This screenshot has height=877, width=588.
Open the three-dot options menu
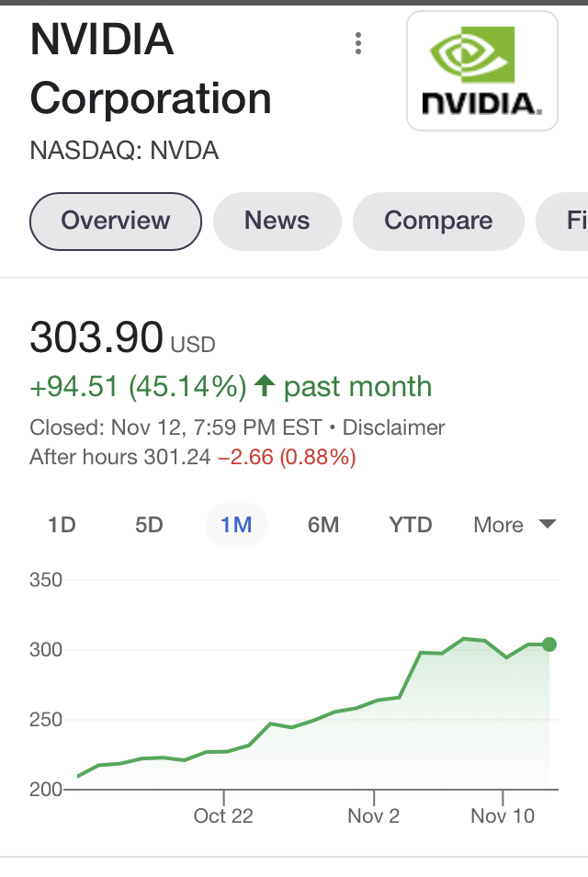pyautogui.click(x=358, y=43)
